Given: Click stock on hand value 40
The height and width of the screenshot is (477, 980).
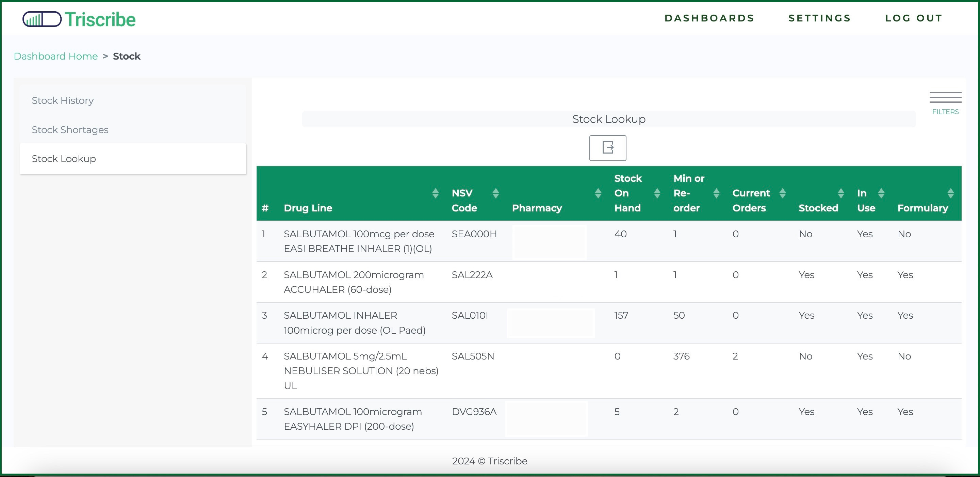Looking at the screenshot, I should [620, 234].
